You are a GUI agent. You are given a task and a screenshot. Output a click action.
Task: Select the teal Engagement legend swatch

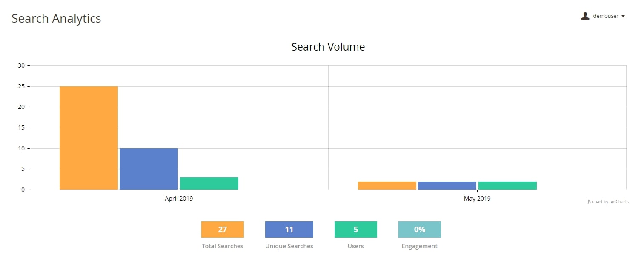pos(419,229)
